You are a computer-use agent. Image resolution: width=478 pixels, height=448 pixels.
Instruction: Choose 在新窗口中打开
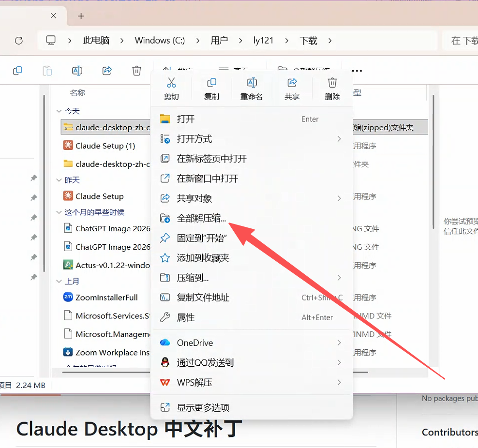pos(252,179)
